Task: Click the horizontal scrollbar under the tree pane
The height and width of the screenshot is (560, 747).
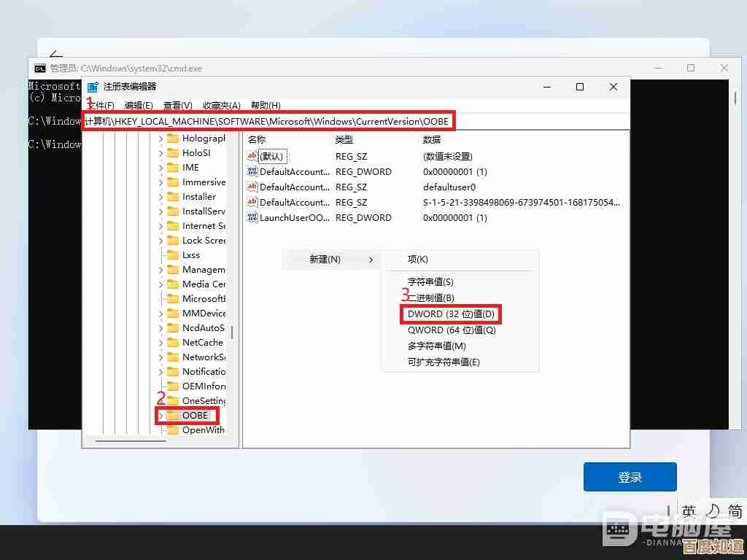Action: coord(131,441)
